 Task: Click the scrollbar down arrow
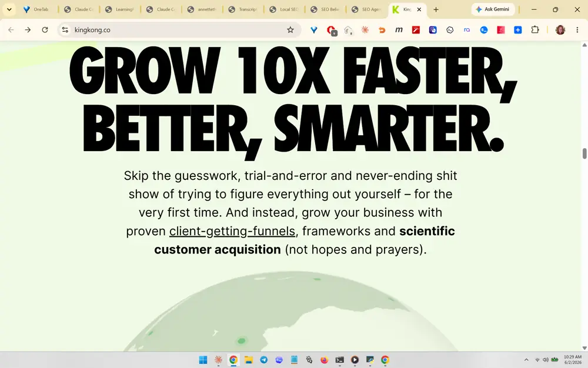(584, 348)
